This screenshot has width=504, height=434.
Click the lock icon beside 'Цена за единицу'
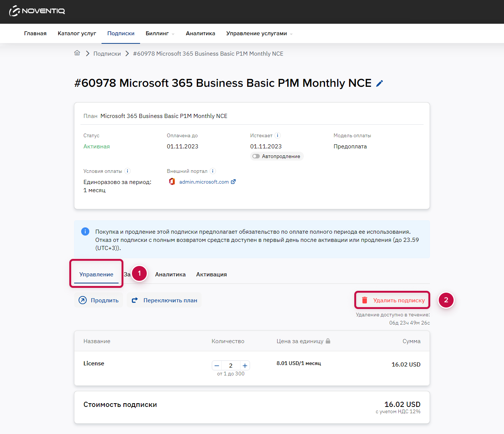click(328, 341)
